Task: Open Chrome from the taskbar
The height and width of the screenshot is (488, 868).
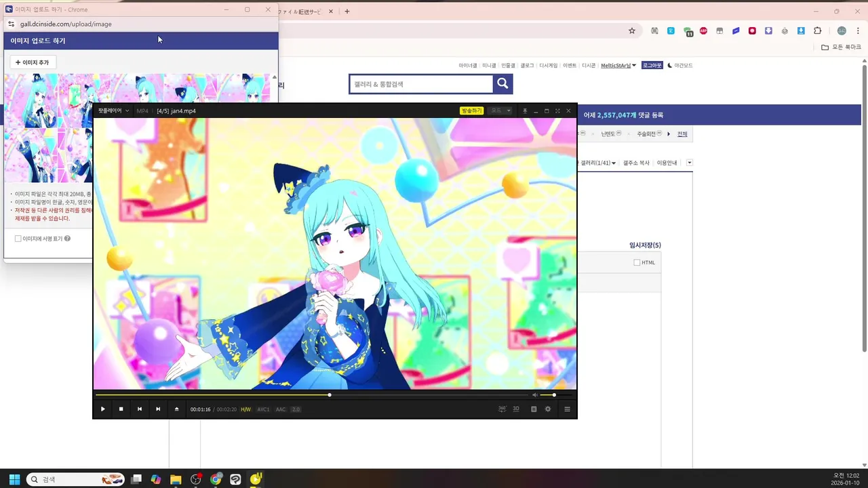Action: (x=216, y=479)
